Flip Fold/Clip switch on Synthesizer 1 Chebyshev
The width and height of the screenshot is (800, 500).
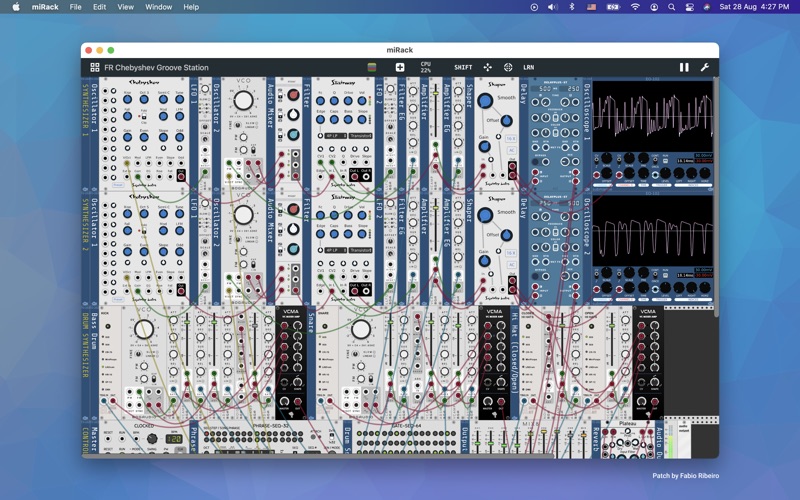pyautogui.click(x=144, y=116)
